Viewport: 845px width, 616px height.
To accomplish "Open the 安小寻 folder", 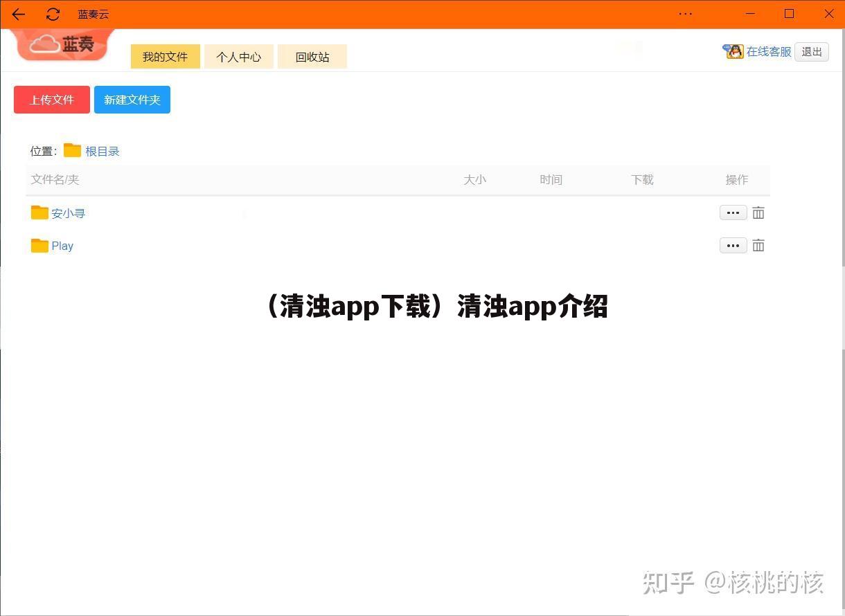I will coord(69,214).
